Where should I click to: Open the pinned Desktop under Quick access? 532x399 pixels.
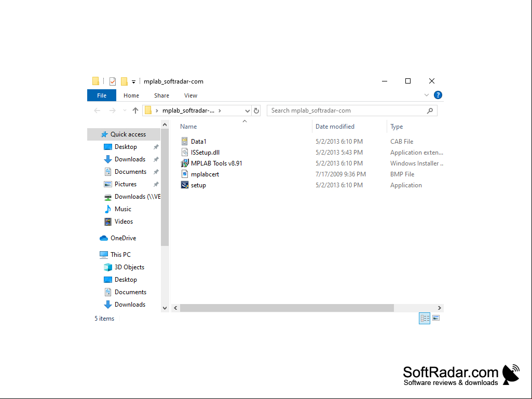point(126,147)
